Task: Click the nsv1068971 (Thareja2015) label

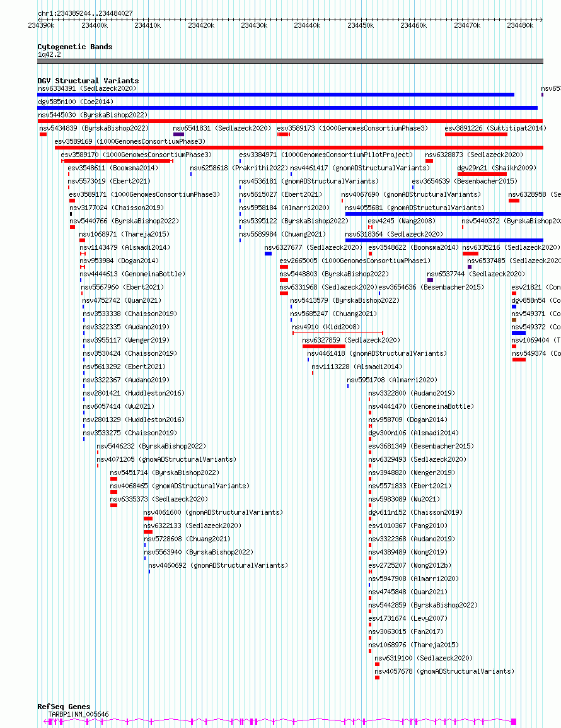Action: point(124,234)
